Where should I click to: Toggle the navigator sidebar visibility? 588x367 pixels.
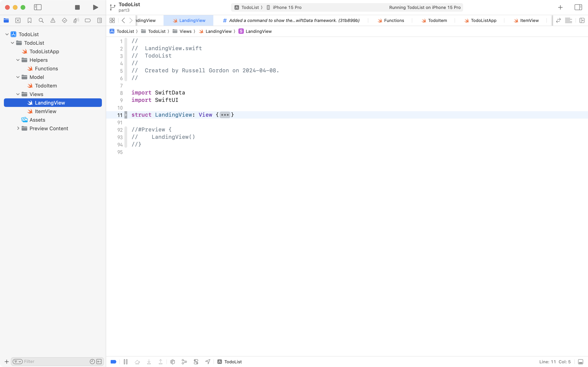click(x=38, y=7)
